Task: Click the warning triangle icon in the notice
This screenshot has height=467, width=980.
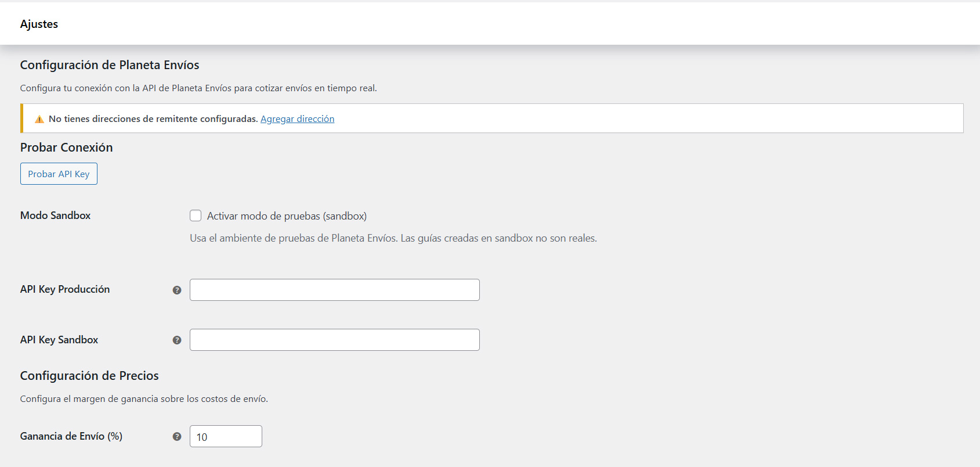Action: [39, 119]
